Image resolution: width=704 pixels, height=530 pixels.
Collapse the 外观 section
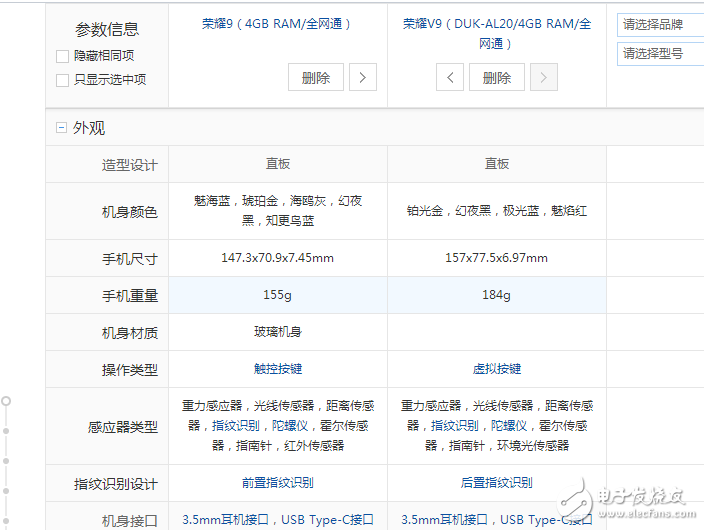pos(61,128)
